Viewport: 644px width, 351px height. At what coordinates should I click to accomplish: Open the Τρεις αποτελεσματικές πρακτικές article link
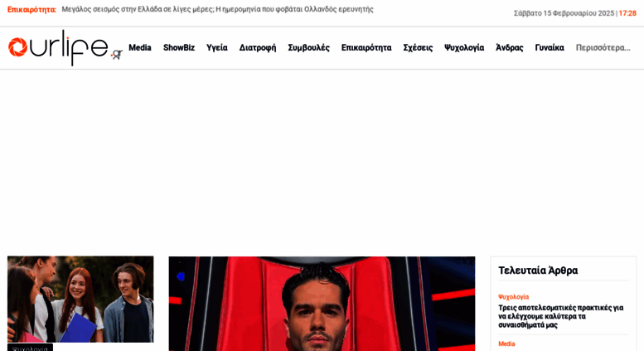[561, 316]
